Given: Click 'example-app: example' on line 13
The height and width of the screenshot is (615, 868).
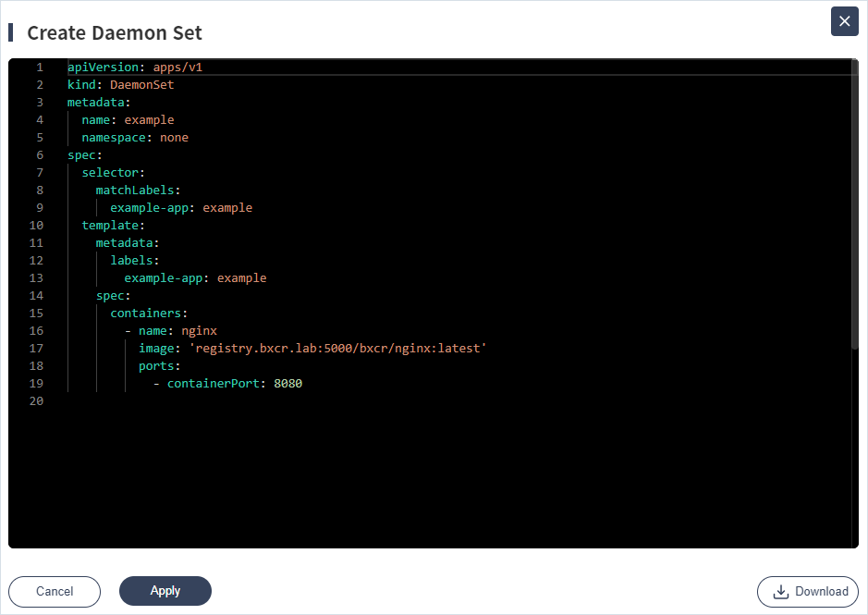Looking at the screenshot, I should coord(195,278).
